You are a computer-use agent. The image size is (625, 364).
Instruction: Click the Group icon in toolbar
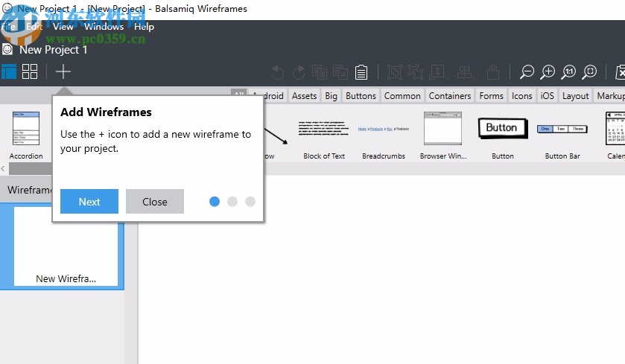pyautogui.click(x=395, y=72)
